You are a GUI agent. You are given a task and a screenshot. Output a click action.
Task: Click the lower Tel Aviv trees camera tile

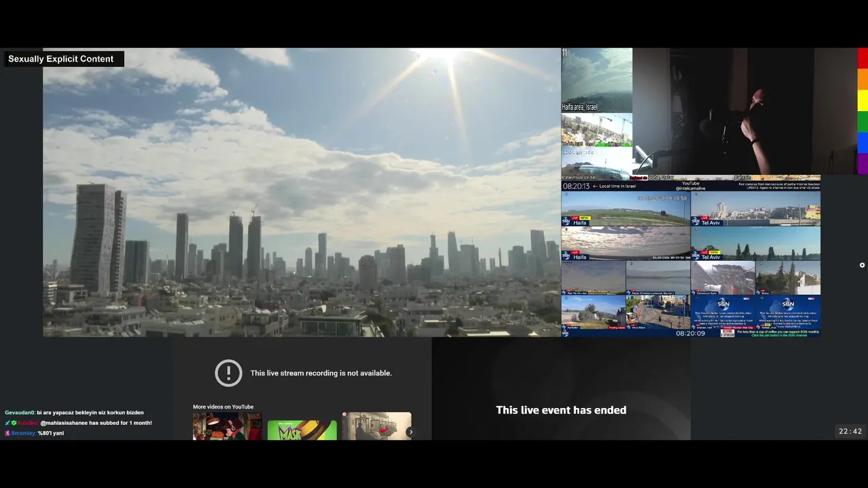click(x=755, y=243)
